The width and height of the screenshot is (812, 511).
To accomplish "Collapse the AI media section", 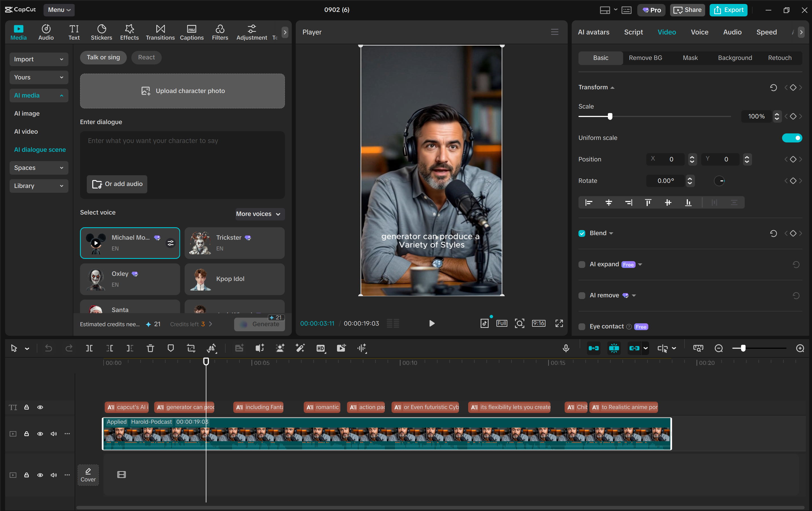I will (x=39, y=96).
